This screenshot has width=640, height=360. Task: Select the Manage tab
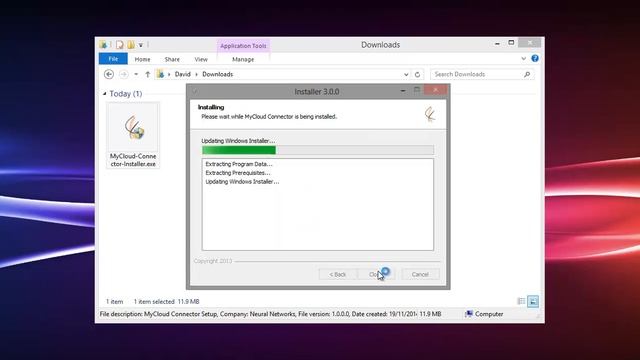click(243, 59)
